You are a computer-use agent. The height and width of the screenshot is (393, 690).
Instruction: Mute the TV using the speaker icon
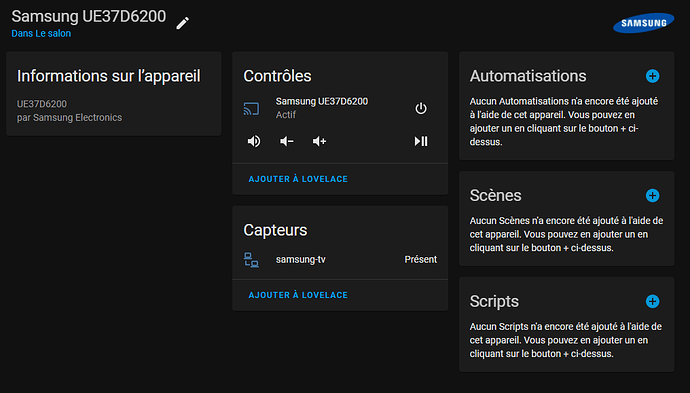coord(254,141)
